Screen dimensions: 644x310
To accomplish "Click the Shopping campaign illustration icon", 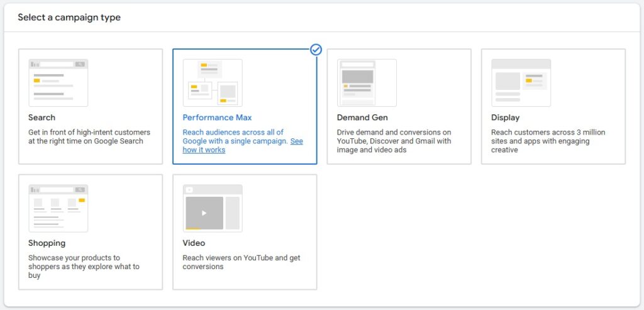I will (58, 208).
